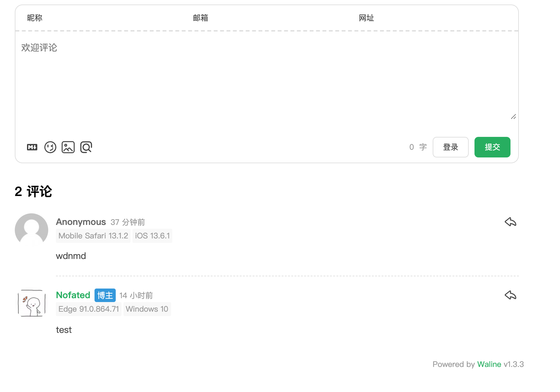This screenshot has width=560, height=392.
Task: Select the 博主 author badge
Action: tap(104, 295)
